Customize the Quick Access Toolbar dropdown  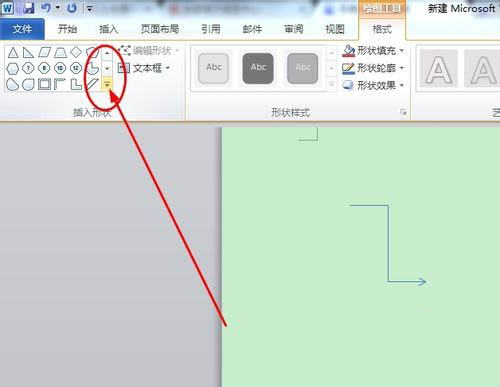[89, 9]
